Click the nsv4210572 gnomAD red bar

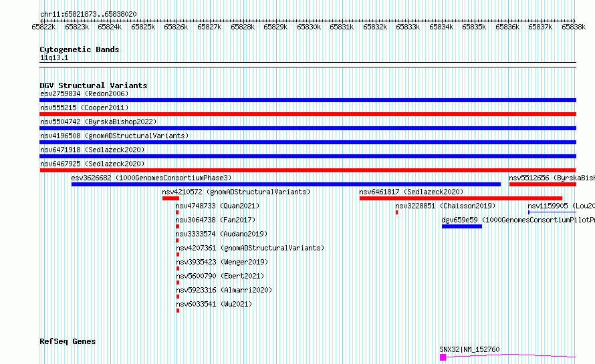coord(170,198)
